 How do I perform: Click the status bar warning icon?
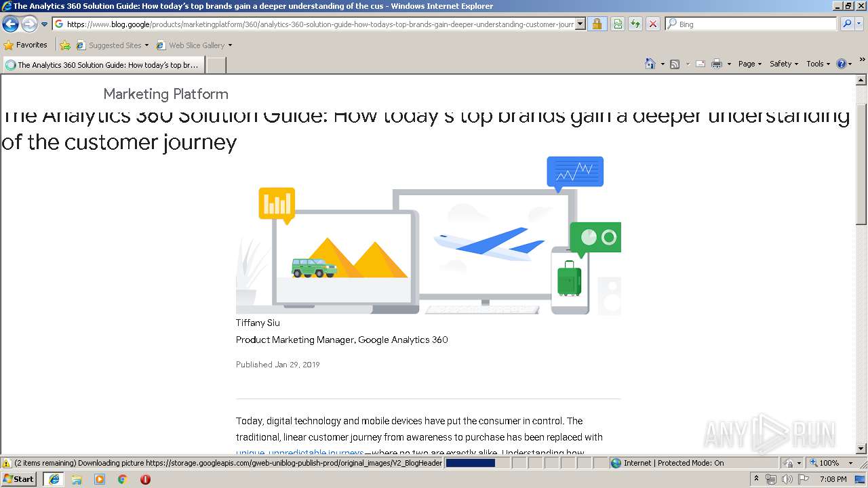click(x=7, y=463)
